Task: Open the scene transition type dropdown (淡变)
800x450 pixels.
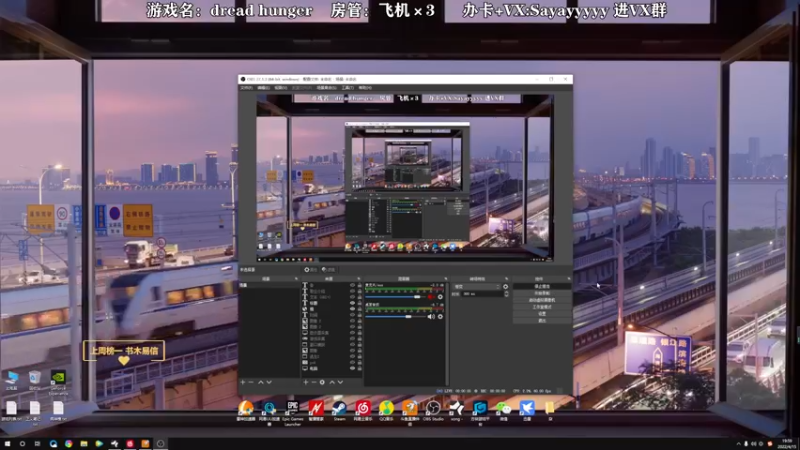Action: 477,287
